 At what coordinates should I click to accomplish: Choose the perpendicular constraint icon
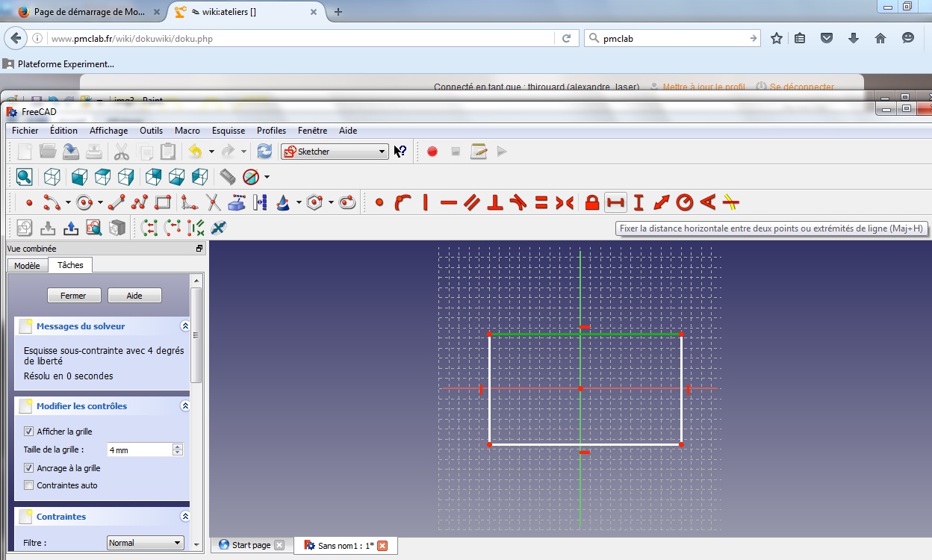coord(494,202)
